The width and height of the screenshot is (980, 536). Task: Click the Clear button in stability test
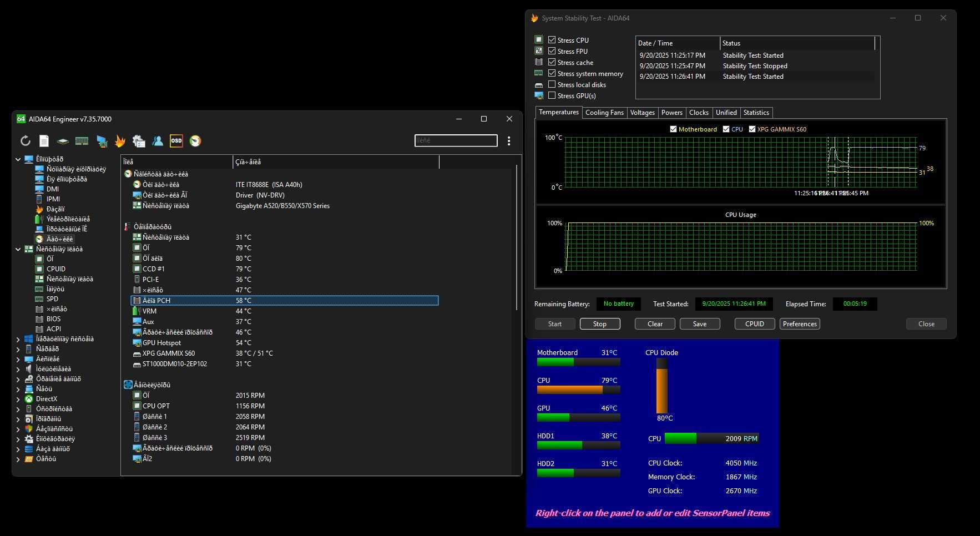[655, 324]
